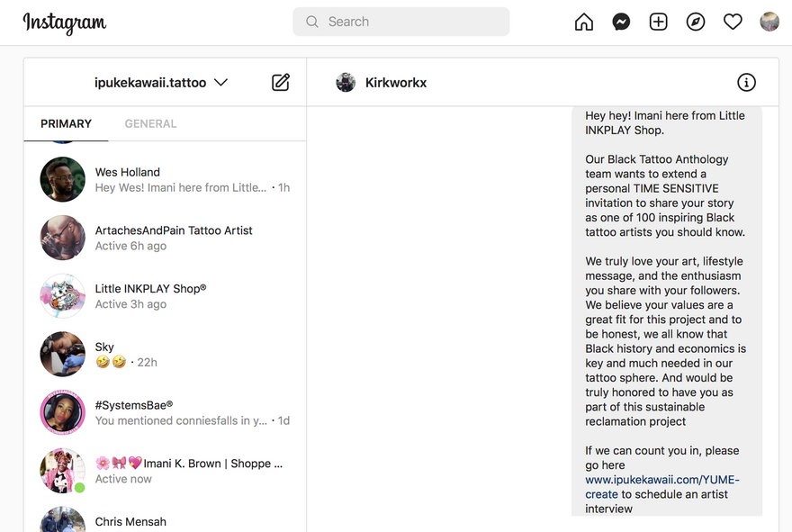Click the Instagram logo

point(64,23)
